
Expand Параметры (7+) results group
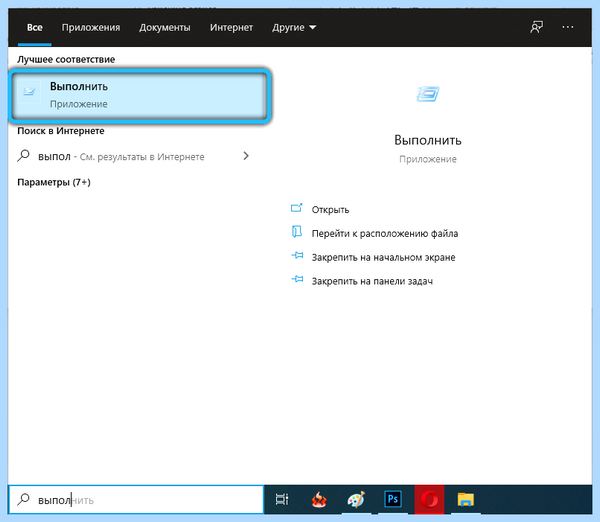point(54,182)
